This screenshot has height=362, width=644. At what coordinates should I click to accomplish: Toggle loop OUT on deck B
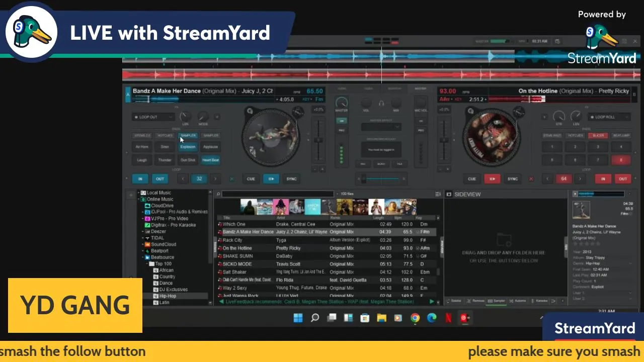tap(623, 178)
